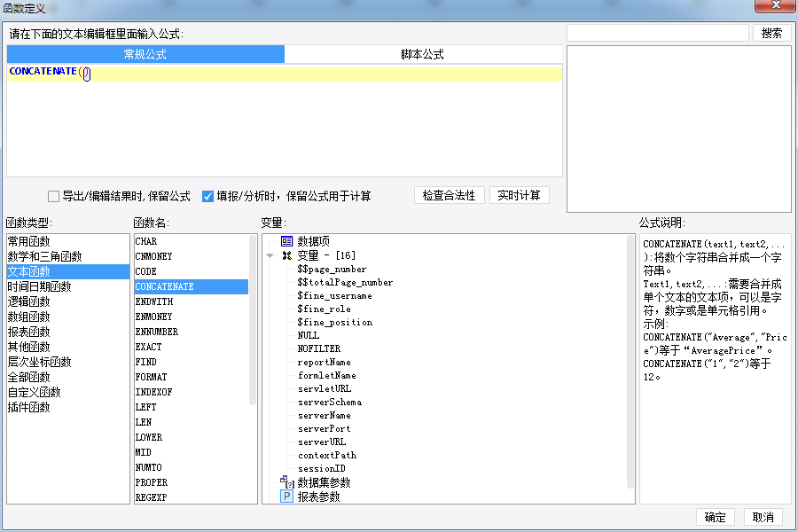
Task: Select the $$totalPage_number variable
Action: [345, 283]
